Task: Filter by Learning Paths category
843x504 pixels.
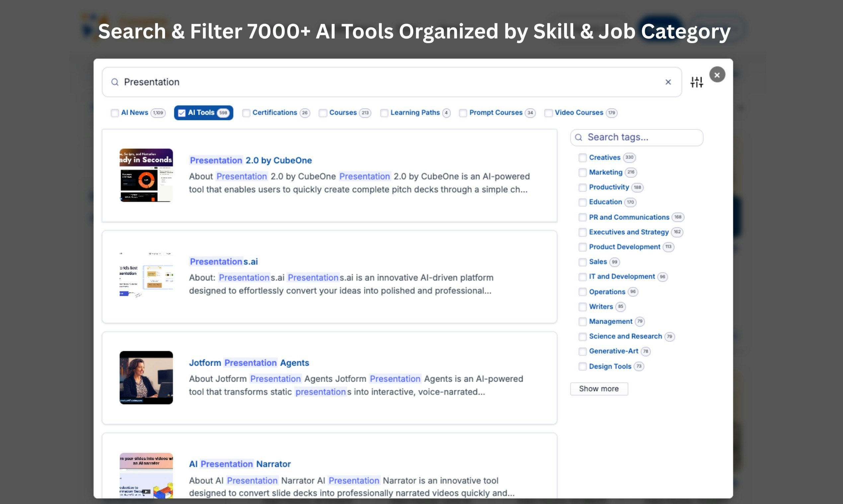Action: (384, 113)
